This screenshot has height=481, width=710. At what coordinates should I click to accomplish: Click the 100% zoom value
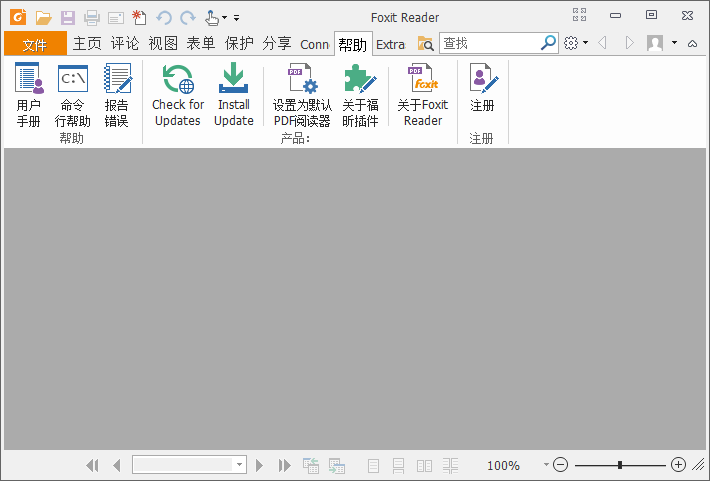click(504, 465)
